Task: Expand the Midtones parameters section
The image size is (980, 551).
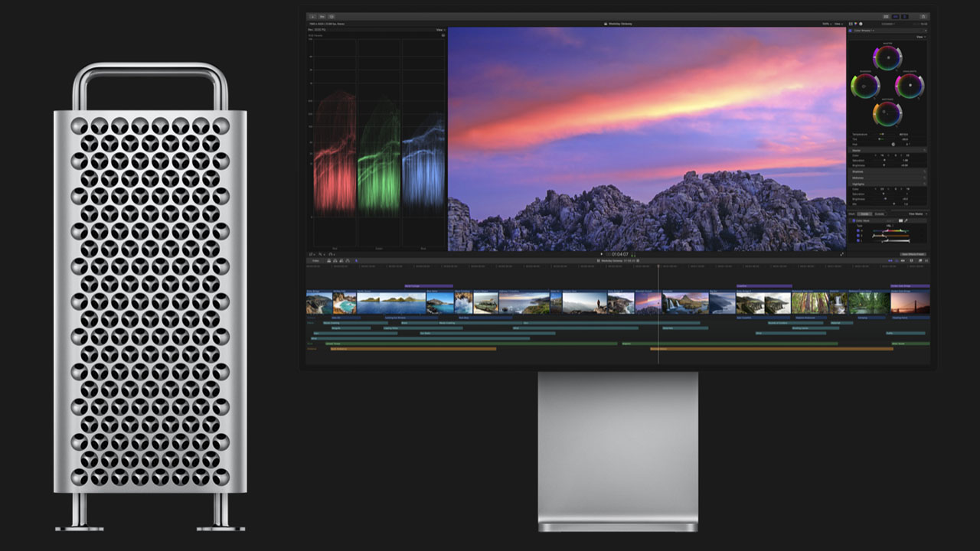Action: (888, 178)
